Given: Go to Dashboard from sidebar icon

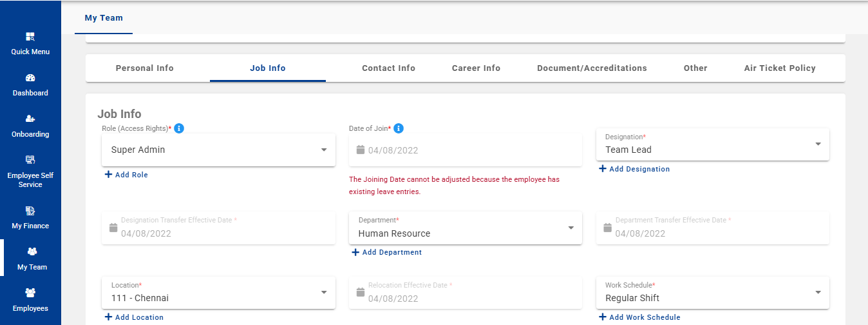Looking at the screenshot, I should pyautogui.click(x=30, y=79).
